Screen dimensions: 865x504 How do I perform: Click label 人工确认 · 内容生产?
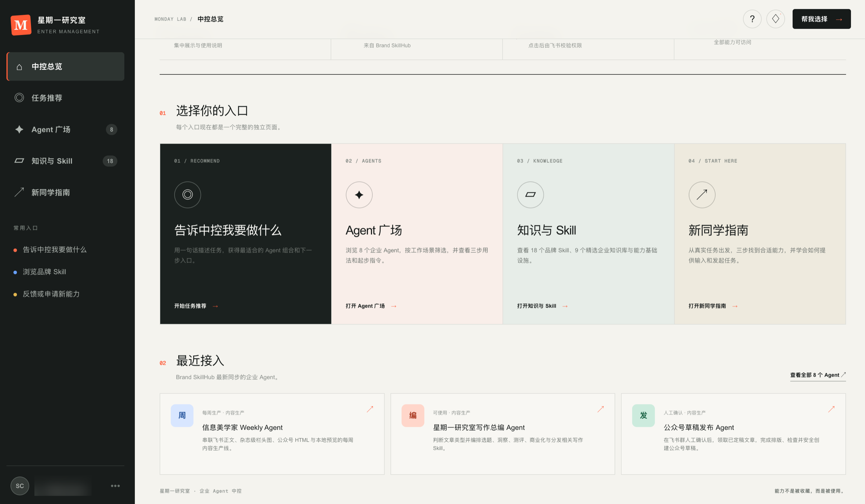tap(684, 413)
